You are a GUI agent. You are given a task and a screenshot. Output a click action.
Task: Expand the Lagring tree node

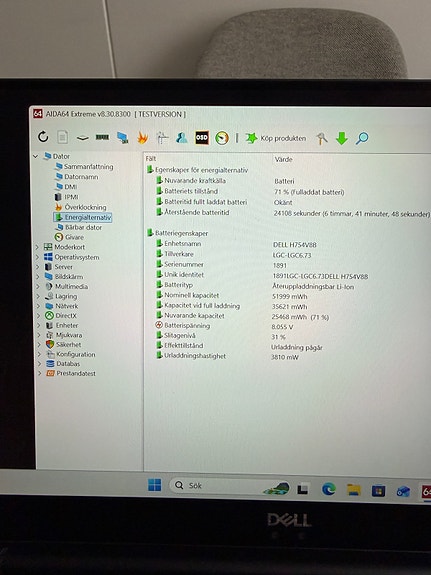pyautogui.click(x=38, y=296)
